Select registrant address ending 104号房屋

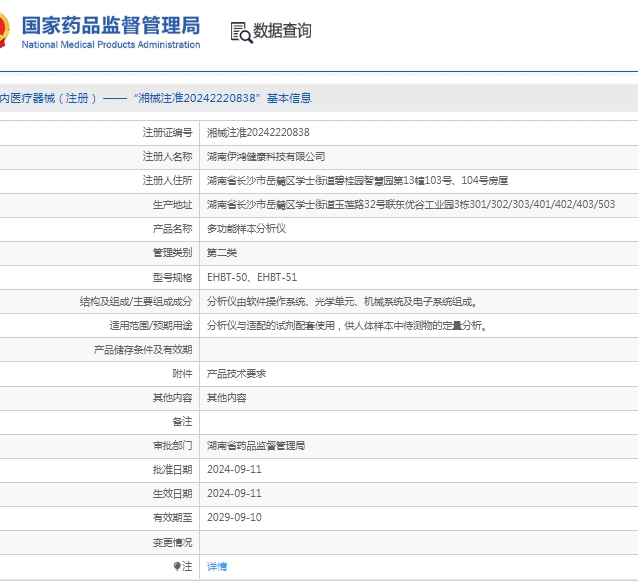pyautogui.click(x=357, y=180)
